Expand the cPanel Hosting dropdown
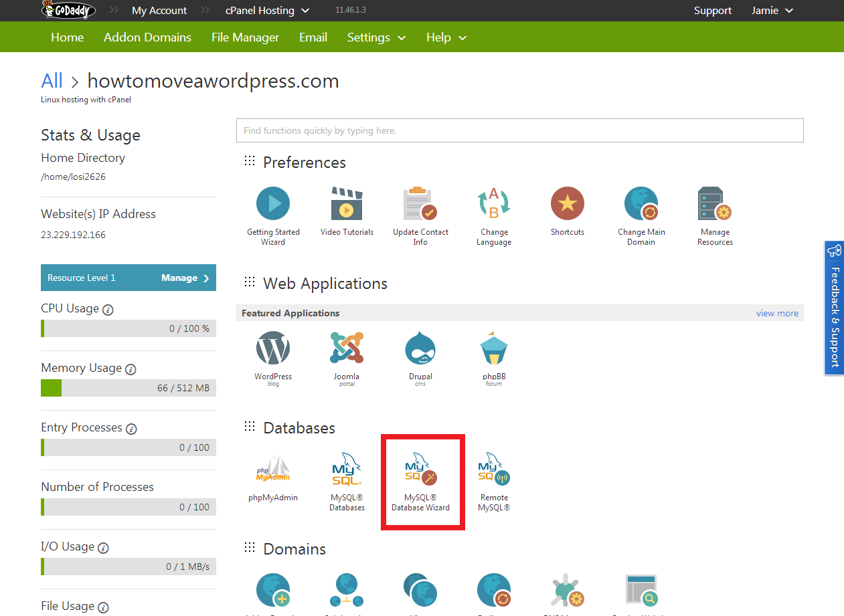The image size is (844, 616). coord(268,11)
